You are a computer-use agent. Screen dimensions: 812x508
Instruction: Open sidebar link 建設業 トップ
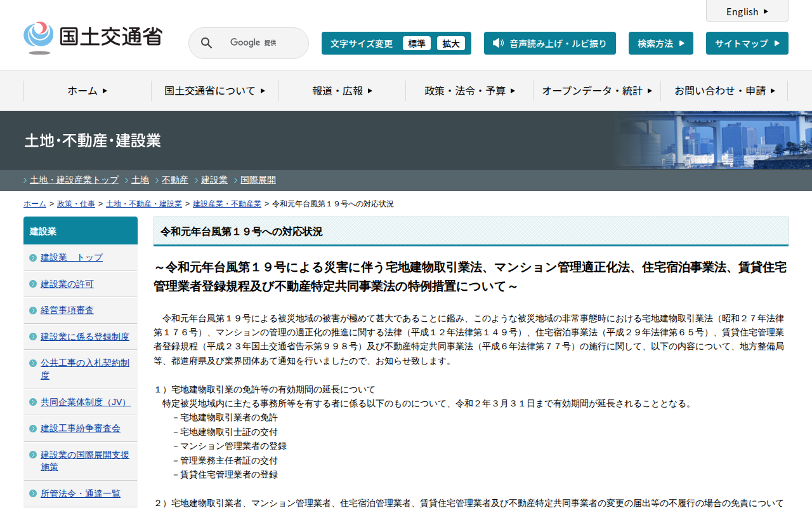[72, 258]
